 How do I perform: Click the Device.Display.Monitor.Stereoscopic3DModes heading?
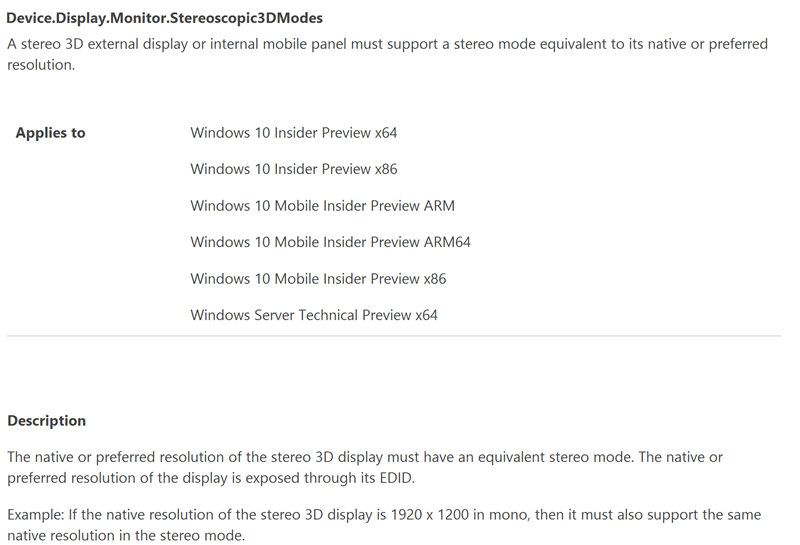point(164,18)
